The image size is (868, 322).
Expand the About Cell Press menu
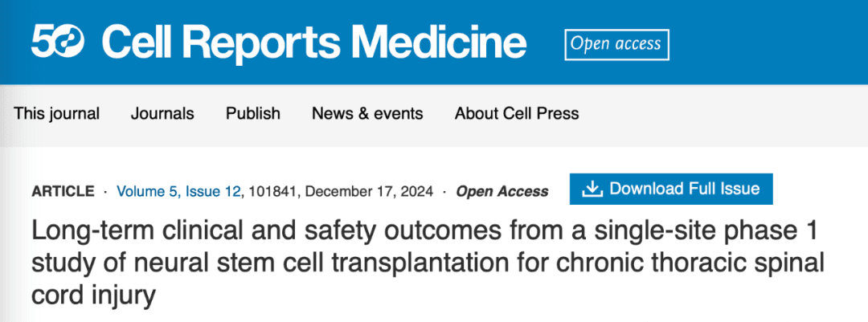(517, 113)
